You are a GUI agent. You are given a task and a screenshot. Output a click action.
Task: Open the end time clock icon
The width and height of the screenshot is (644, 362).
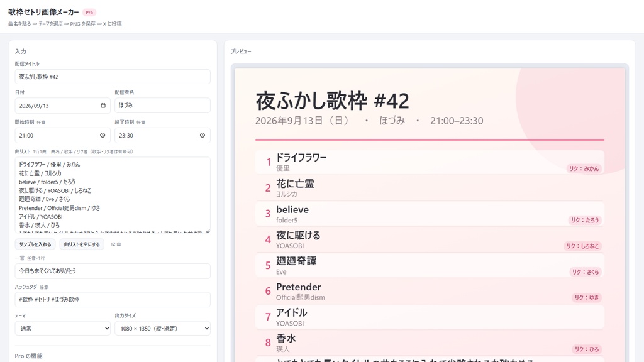(x=203, y=135)
